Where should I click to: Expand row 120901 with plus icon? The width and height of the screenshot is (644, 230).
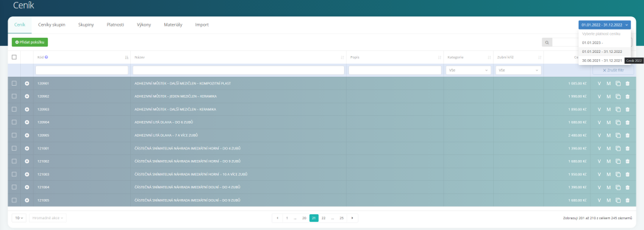pyautogui.click(x=26, y=84)
